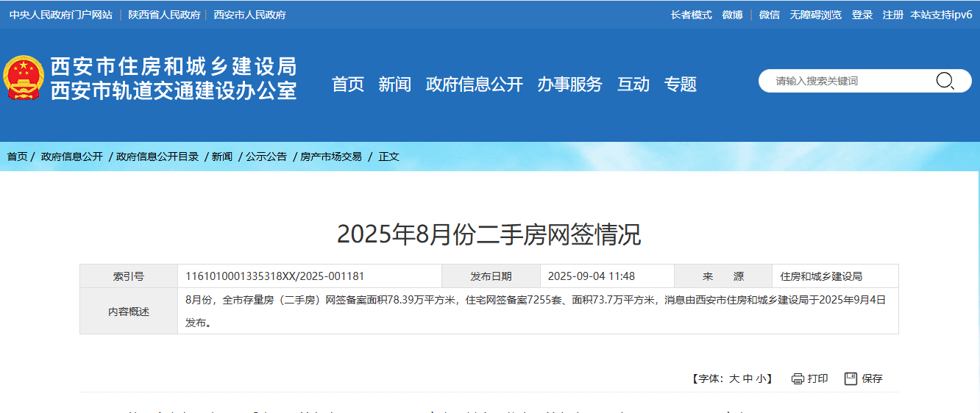Screen dimensions: 980x413
Task: Click index number 11610100013353​18XX/2025-001181
Action: 276,276
